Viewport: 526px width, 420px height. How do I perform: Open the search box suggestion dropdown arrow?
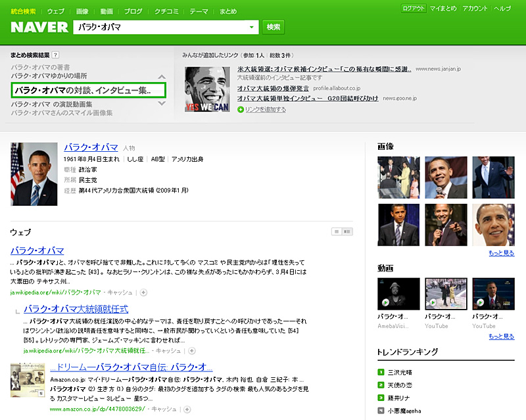coord(251,27)
